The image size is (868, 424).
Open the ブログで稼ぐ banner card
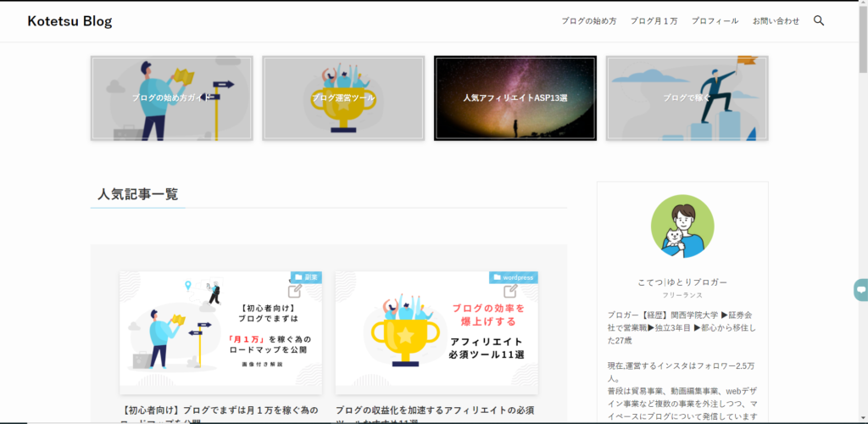[x=687, y=98]
